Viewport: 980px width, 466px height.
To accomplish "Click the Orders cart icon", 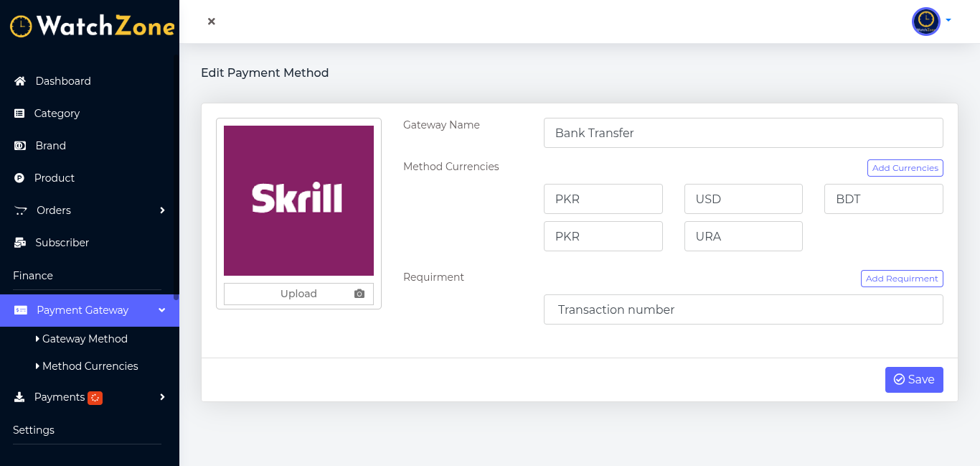I will click(21, 210).
